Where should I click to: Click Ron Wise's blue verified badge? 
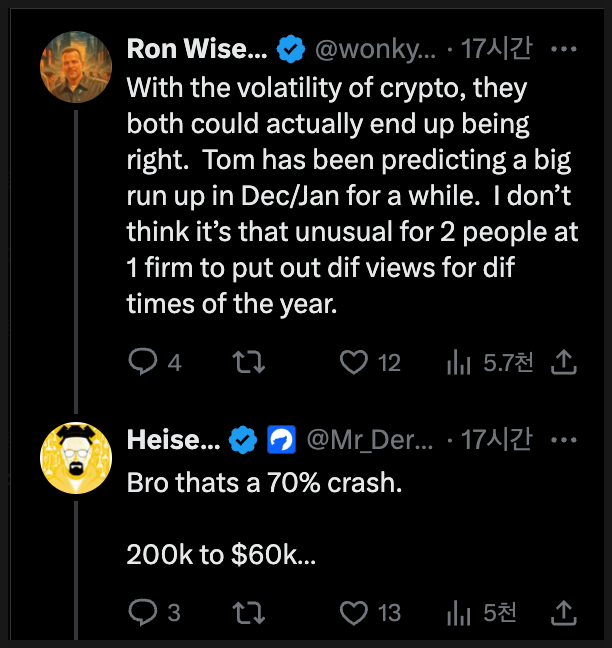tap(290, 48)
